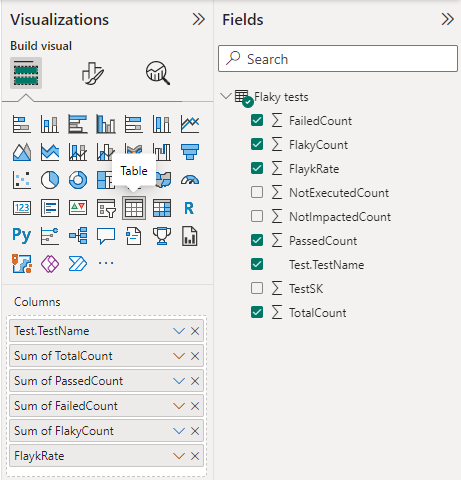Select the Paginated report visual
This screenshot has width=461, height=480.
190,236
